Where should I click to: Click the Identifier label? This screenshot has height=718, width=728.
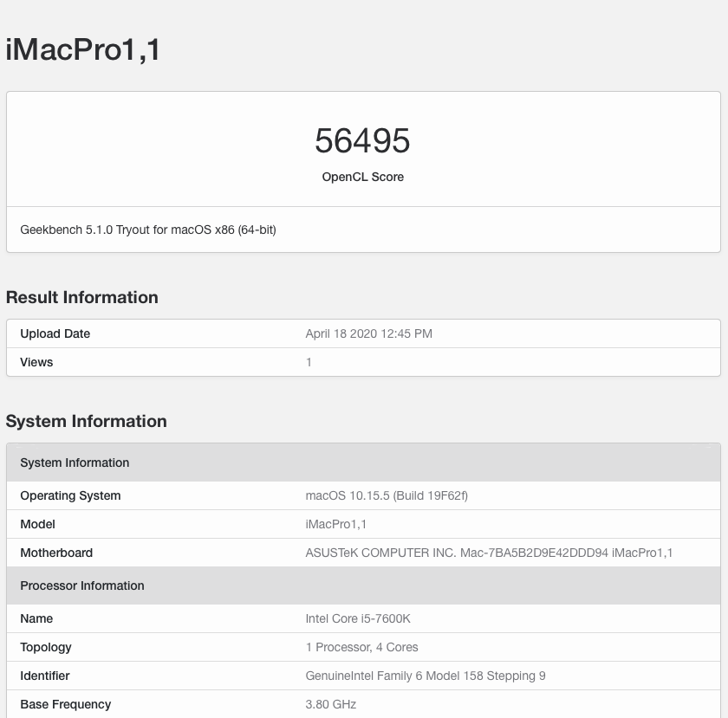click(x=45, y=676)
